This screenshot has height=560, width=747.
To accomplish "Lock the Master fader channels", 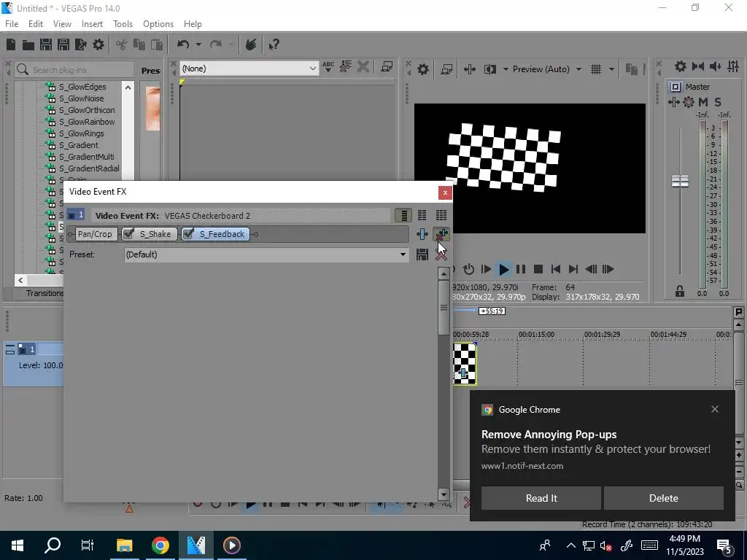I will point(680,291).
